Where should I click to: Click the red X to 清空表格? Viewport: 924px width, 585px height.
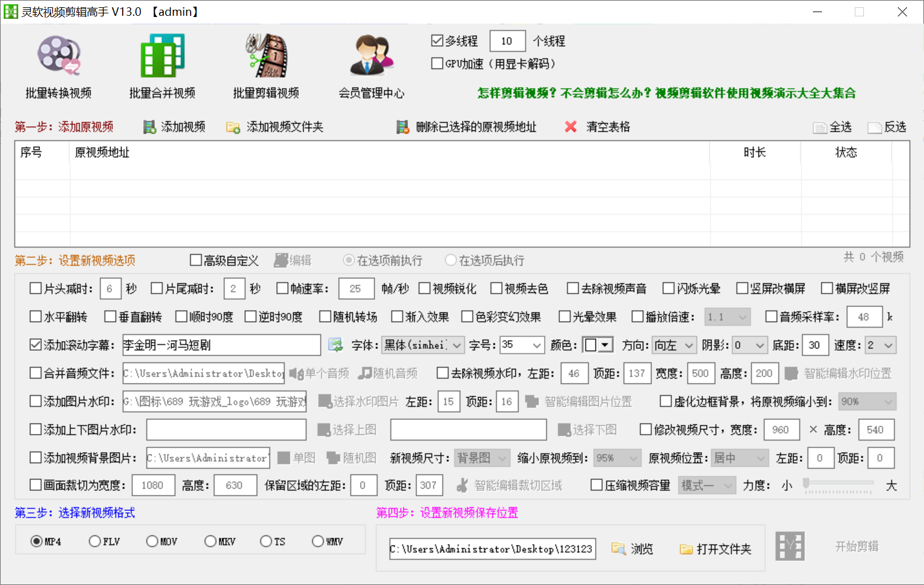pos(570,127)
